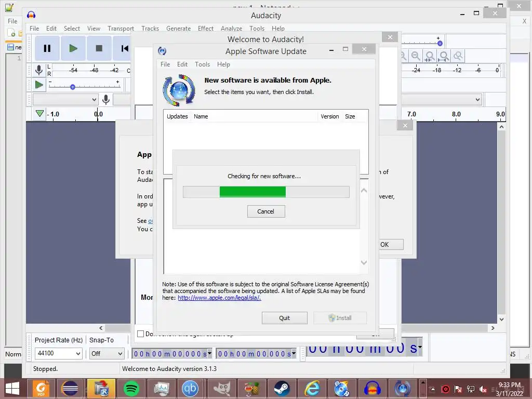Open Tools menu in Apple Software Update
This screenshot has width=532, height=399.
(202, 64)
